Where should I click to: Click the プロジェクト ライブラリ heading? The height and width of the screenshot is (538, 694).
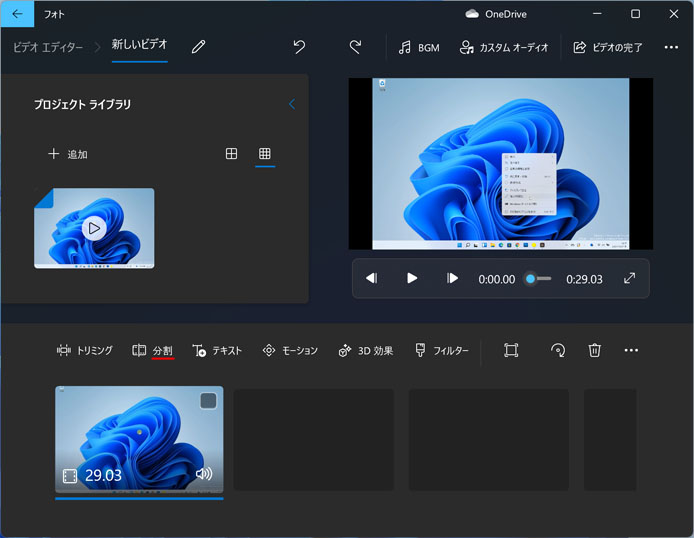click(x=82, y=104)
